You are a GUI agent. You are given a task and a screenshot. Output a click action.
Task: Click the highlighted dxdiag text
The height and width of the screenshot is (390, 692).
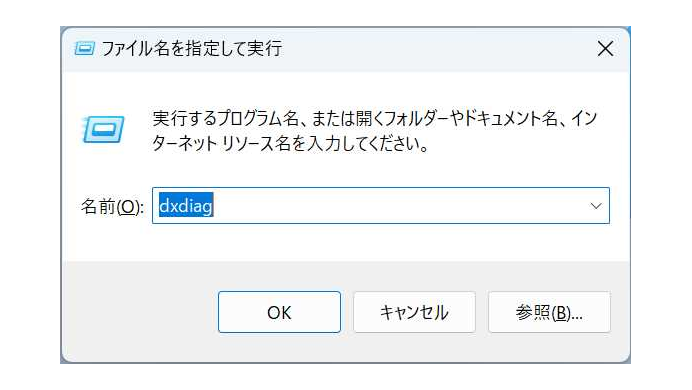(186, 205)
